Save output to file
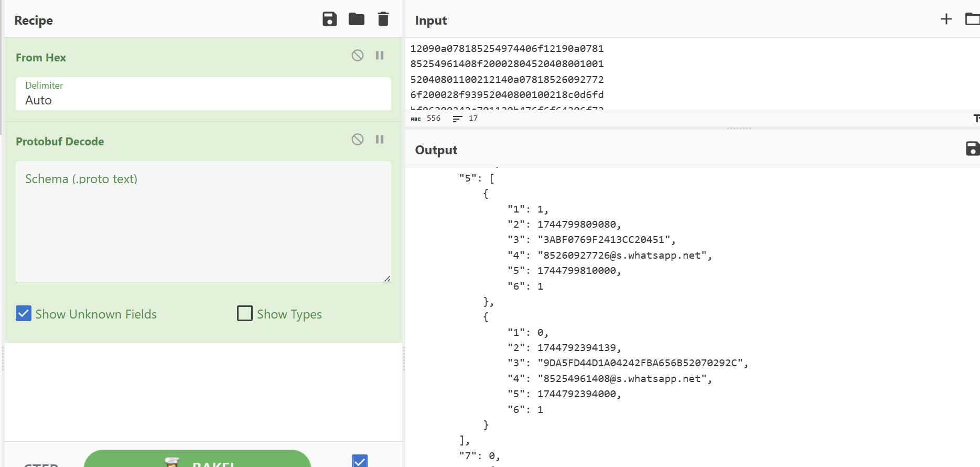 tap(972, 149)
